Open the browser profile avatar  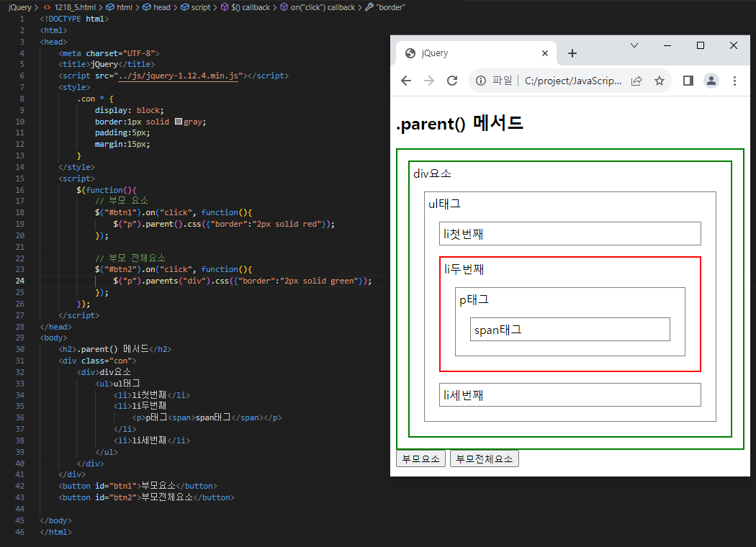711,81
